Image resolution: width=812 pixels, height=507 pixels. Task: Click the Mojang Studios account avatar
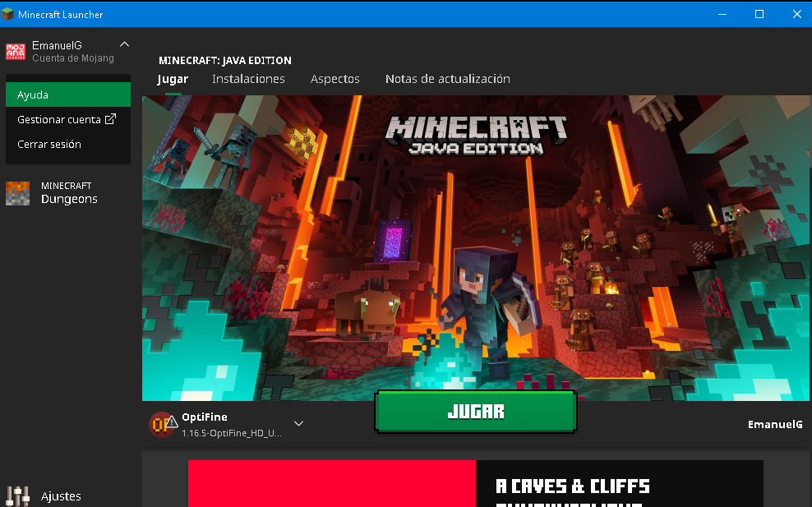[16, 52]
